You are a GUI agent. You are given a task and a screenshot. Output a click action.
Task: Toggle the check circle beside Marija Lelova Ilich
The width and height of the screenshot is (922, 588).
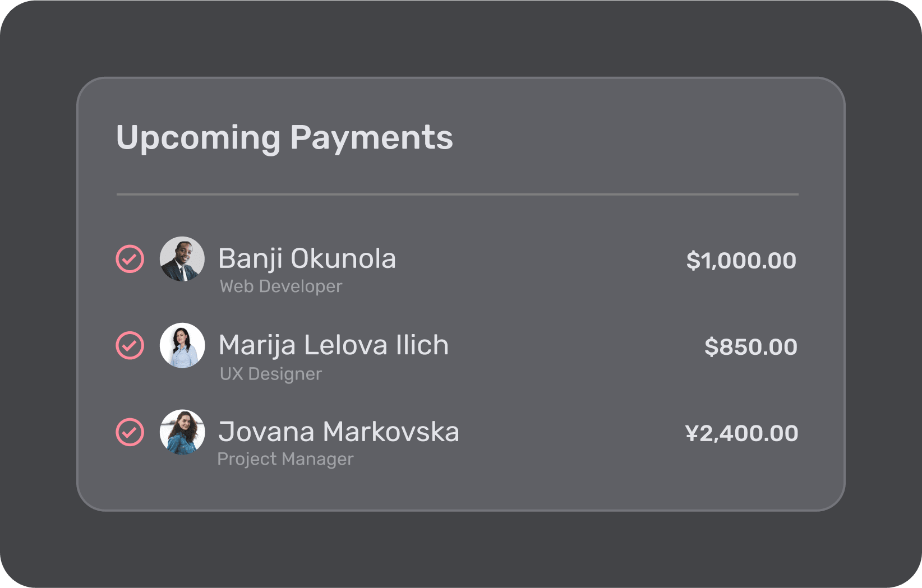130,345
